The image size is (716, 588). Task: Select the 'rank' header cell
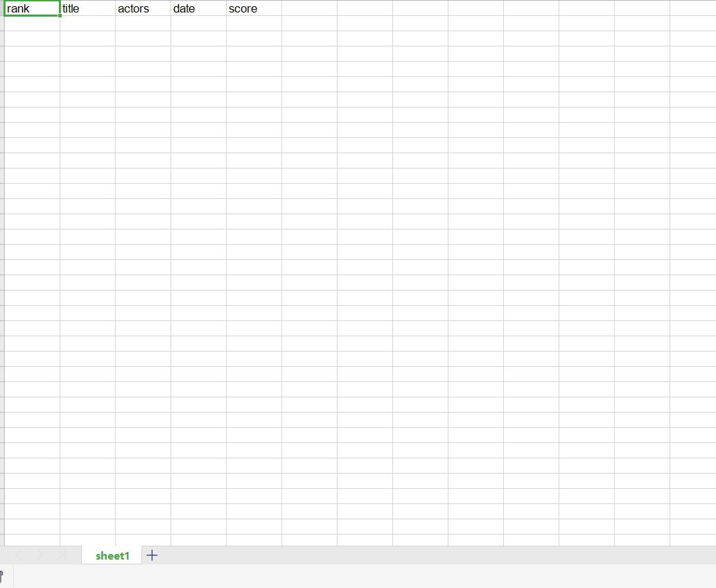[x=32, y=8]
